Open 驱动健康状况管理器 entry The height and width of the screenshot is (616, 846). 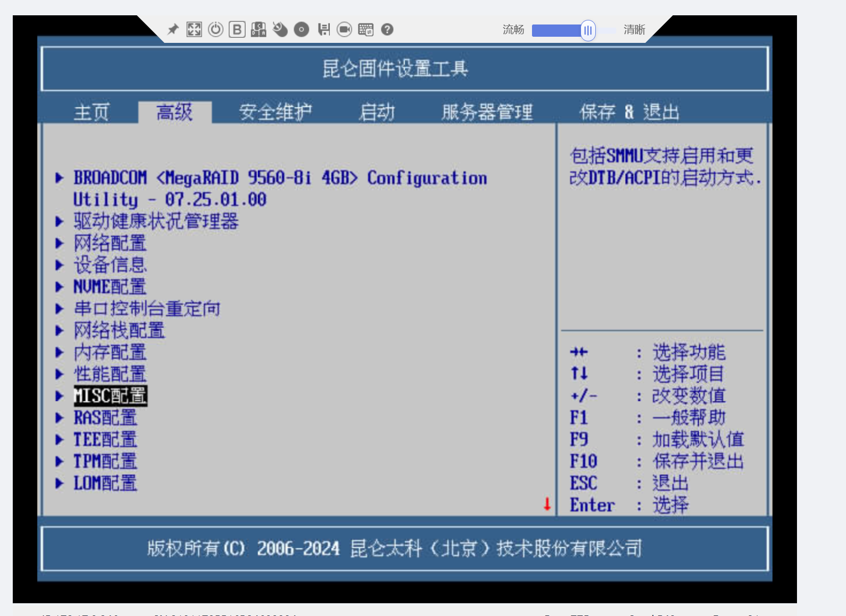tap(156, 221)
